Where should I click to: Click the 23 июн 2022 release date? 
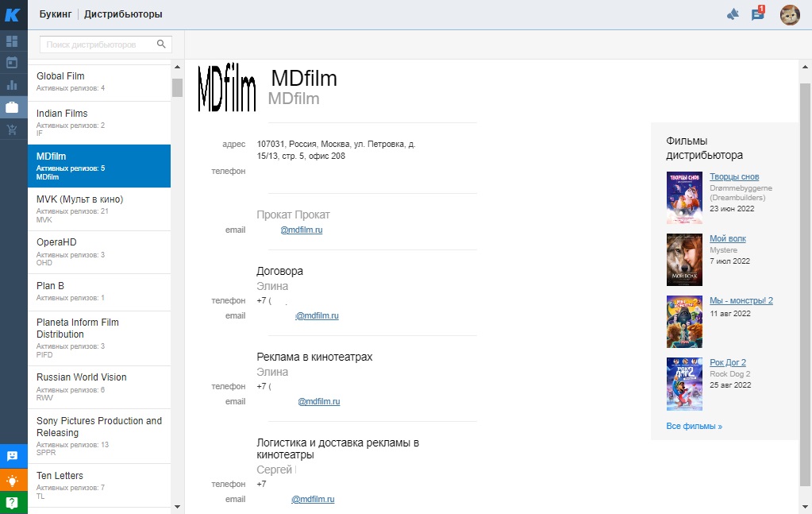pos(732,209)
